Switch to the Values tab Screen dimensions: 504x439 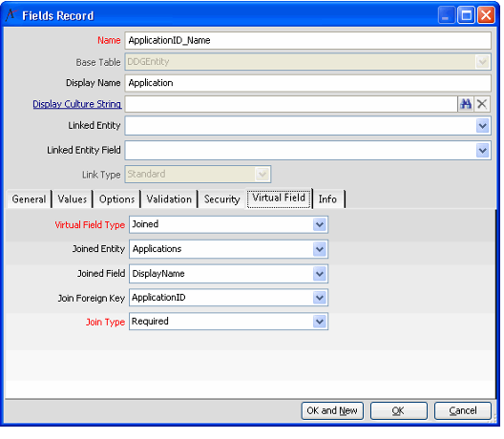tap(73, 199)
